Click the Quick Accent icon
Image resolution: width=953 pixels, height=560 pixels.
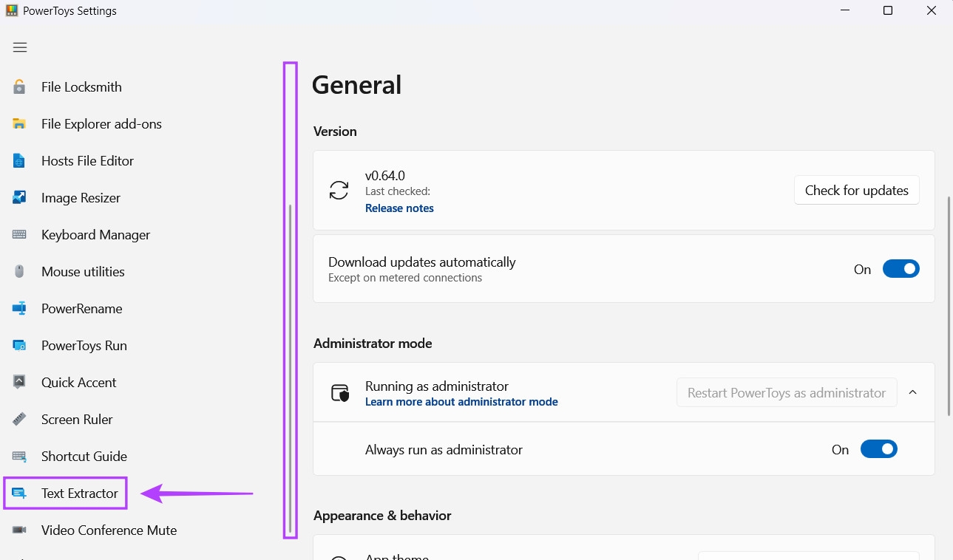pyautogui.click(x=19, y=382)
